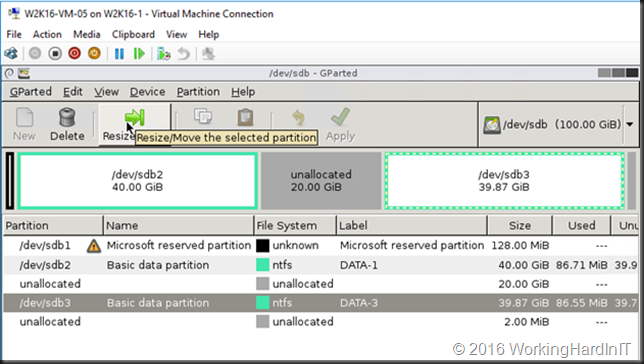Click the New partition toolbar button
Screen dimensions: 644x364
point(24,124)
